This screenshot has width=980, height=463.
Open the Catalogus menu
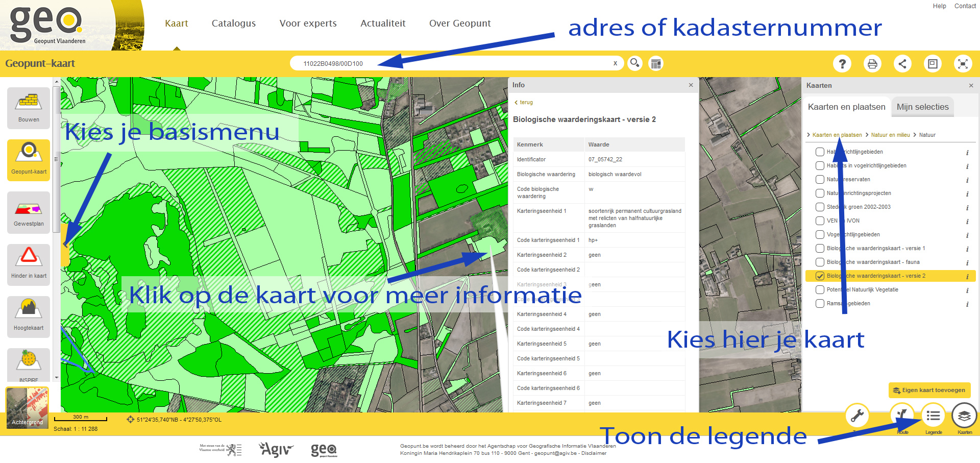(233, 23)
